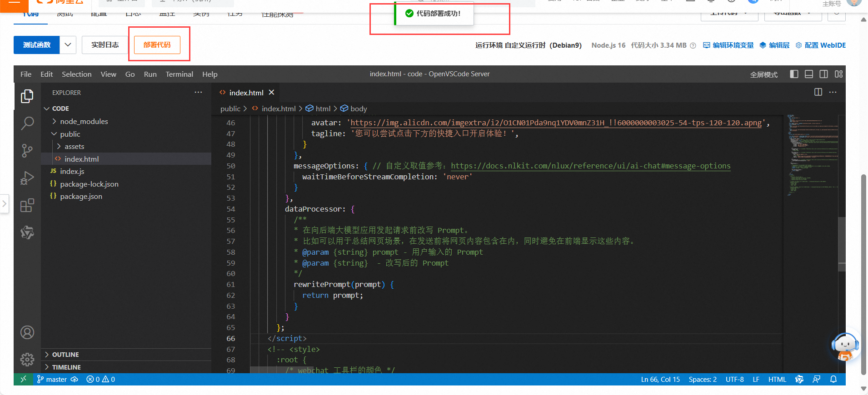Viewport: 868px width, 395px height.
Task: Open errors and warnings count
Action: point(100,379)
